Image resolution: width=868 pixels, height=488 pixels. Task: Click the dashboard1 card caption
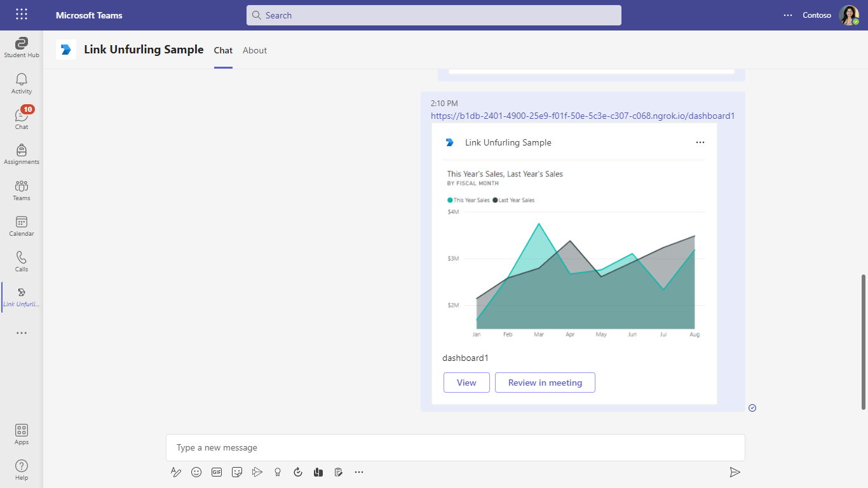(466, 358)
